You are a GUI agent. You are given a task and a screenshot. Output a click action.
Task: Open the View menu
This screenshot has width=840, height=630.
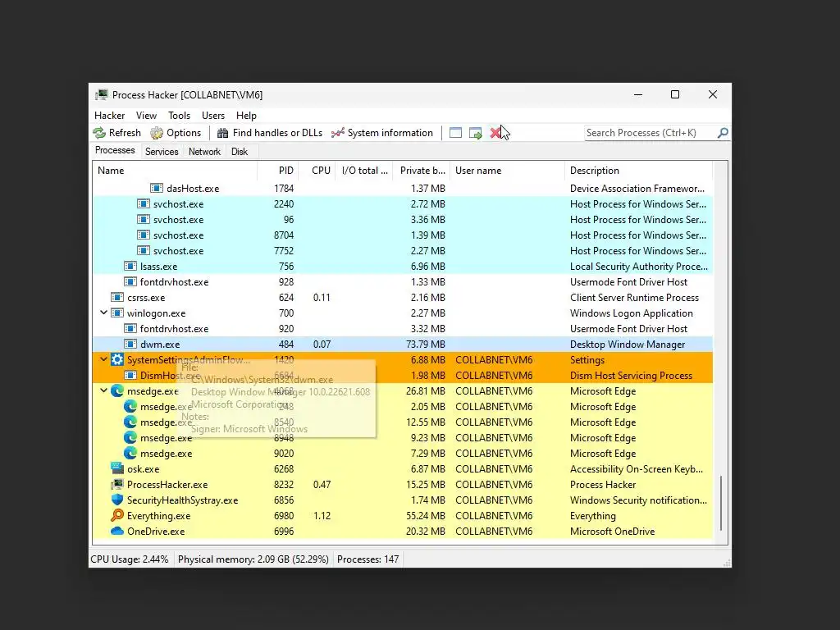(146, 115)
